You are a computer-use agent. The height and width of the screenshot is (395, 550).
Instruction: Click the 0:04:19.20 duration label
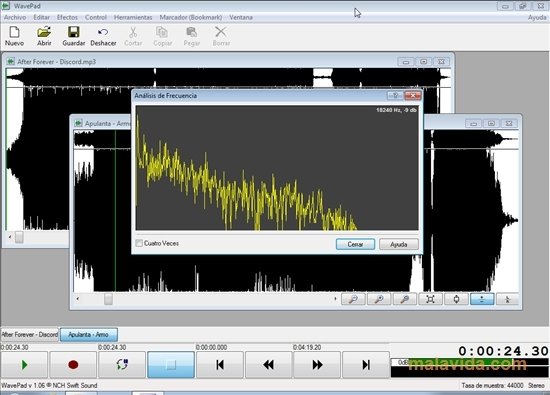coord(307,347)
